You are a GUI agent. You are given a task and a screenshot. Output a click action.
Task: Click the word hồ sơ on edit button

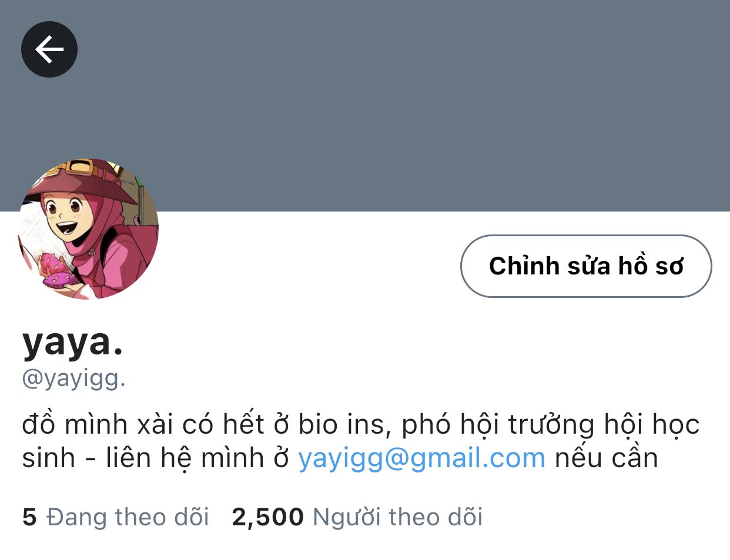pos(651,266)
